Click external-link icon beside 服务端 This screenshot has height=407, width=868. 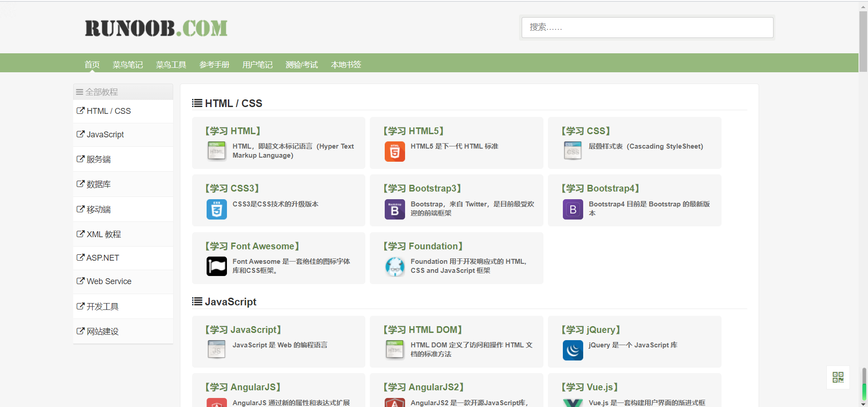click(80, 159)
